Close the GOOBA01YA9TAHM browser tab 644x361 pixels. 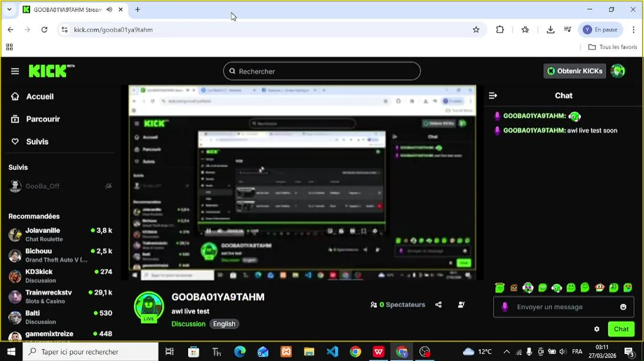tap(121, 10)
